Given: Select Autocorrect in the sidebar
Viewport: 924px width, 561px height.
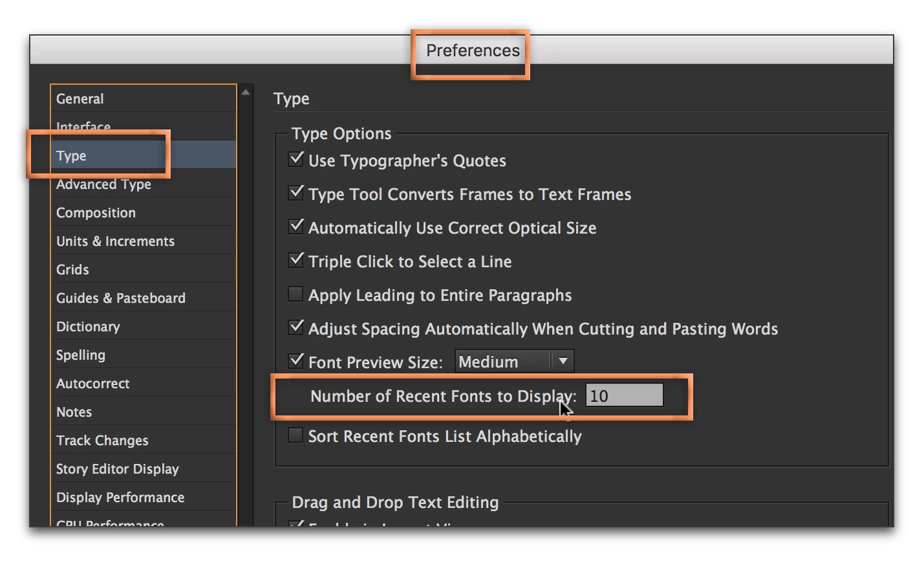Looking at the screenshot, I should pos(92,384).
